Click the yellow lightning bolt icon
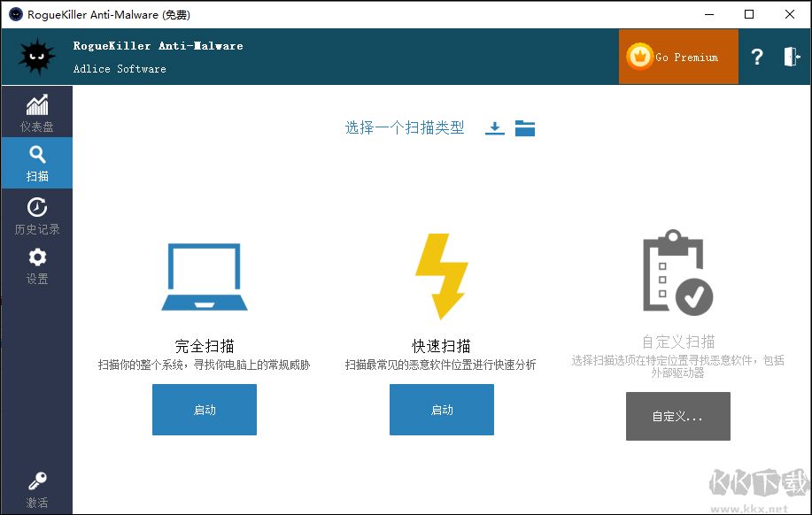The height and width of the screenshot is (515, 812). tap(442, 276)
